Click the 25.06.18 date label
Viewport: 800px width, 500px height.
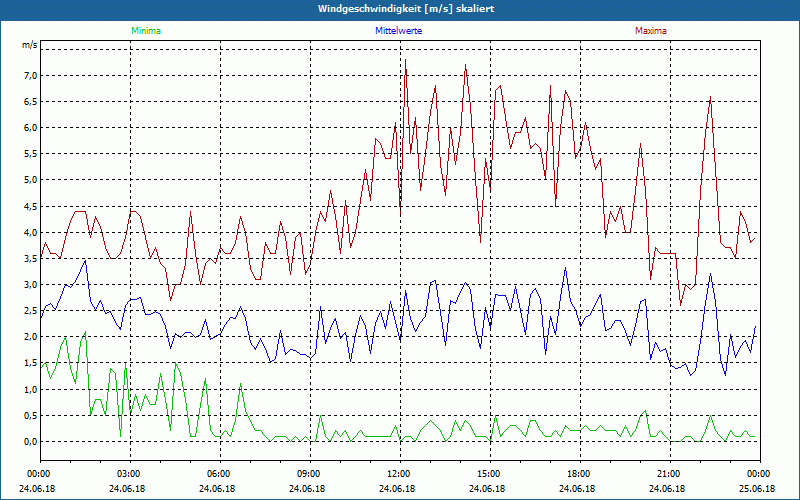click(757, 489)
